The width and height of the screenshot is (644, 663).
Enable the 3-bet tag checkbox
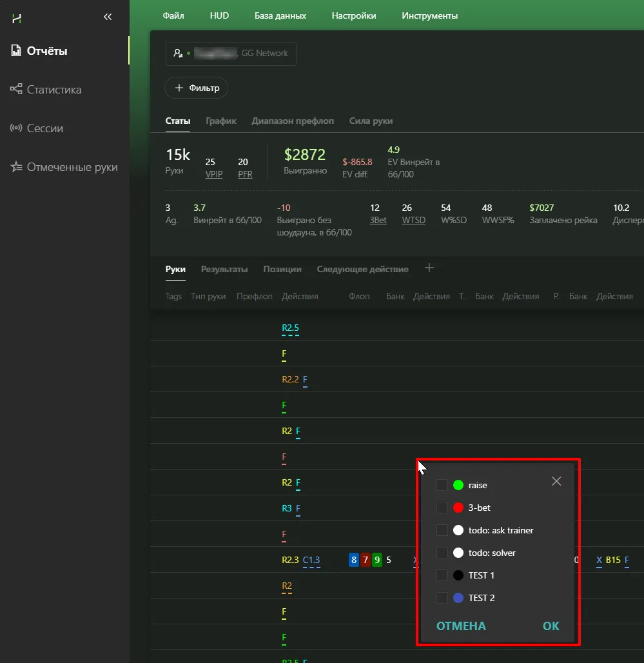coord(442,508)
